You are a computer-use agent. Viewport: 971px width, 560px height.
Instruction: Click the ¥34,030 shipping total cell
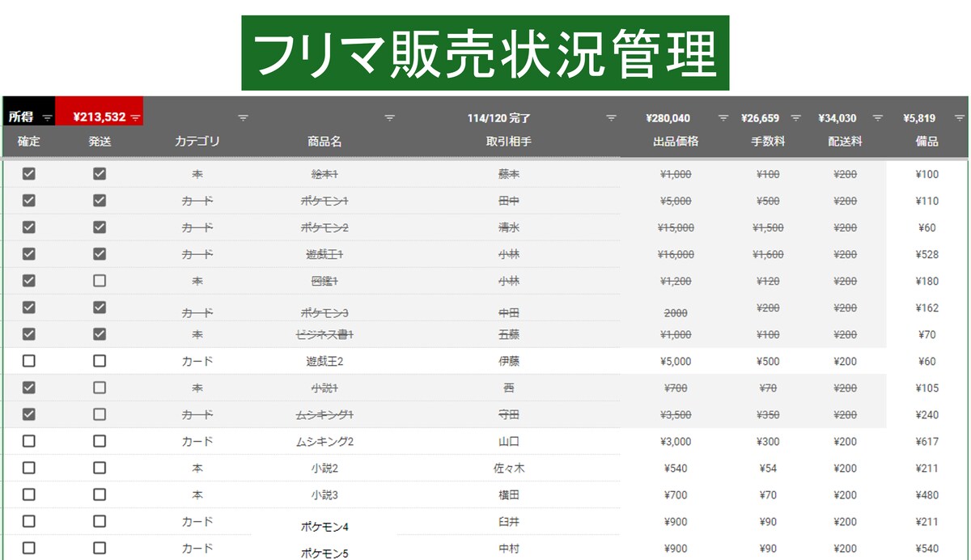pos(837,118)
